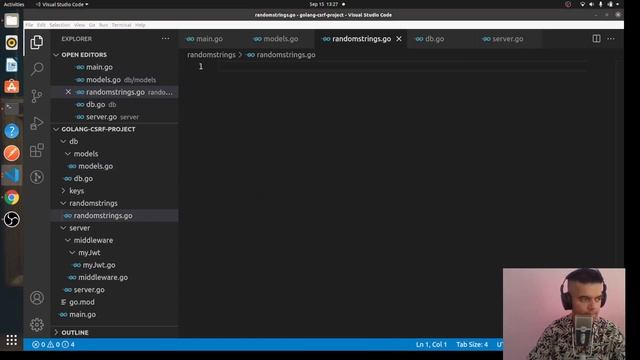The width and height of the screenshot is (640, 360).
Task: Close the randomstrings.go editor tab
Action: [x=399, y=39]
